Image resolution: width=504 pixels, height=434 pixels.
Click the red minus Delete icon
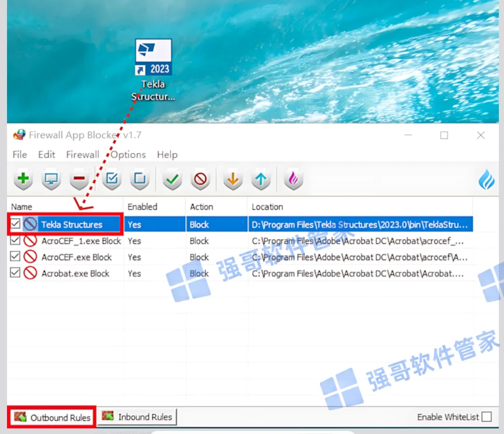click(x=79, y=179)
